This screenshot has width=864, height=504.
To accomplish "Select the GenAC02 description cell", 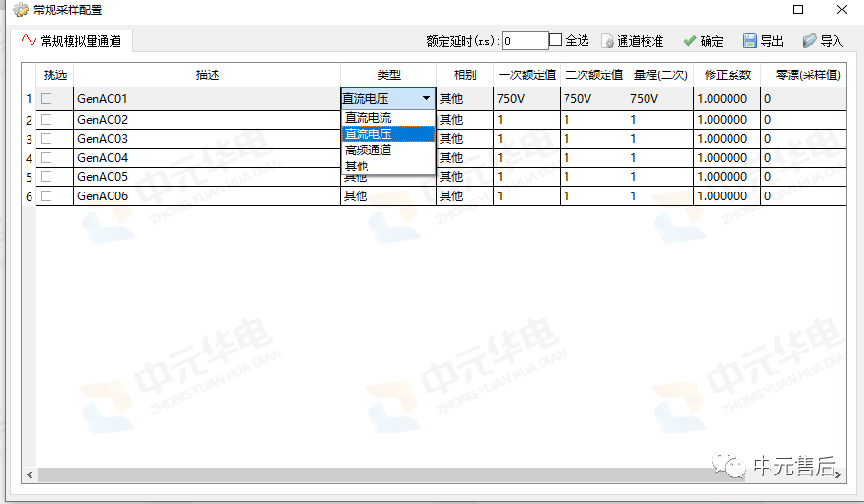I will (x=207, y=119).
